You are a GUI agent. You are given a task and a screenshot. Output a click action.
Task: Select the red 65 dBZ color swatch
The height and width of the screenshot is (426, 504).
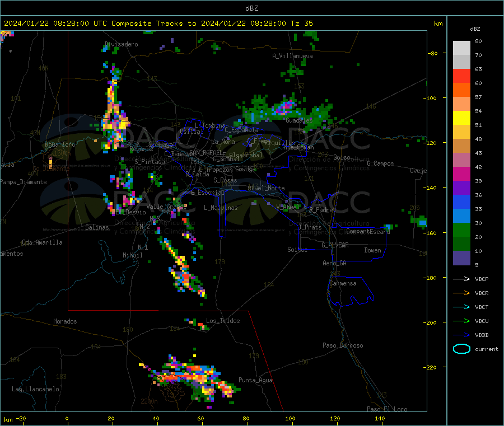coord(461,76)
